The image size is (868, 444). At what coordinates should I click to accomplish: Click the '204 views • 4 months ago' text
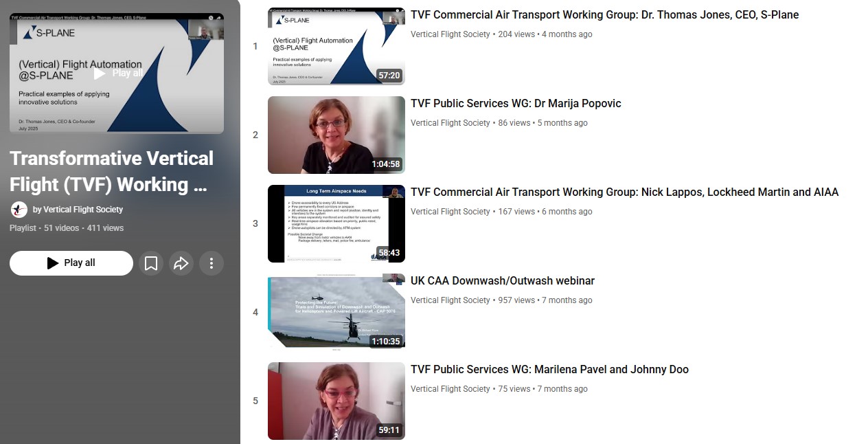click(x=545, y=34)
